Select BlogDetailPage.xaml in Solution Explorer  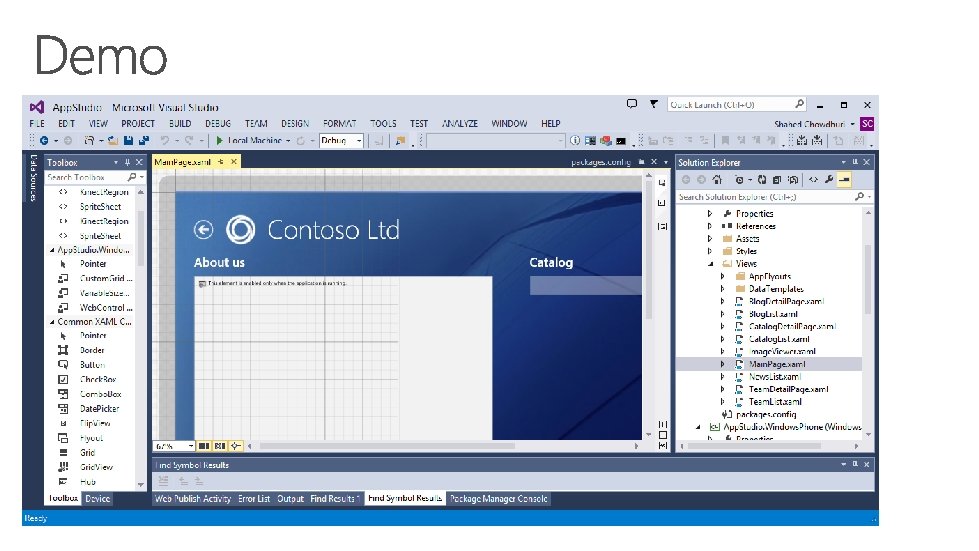786,301
